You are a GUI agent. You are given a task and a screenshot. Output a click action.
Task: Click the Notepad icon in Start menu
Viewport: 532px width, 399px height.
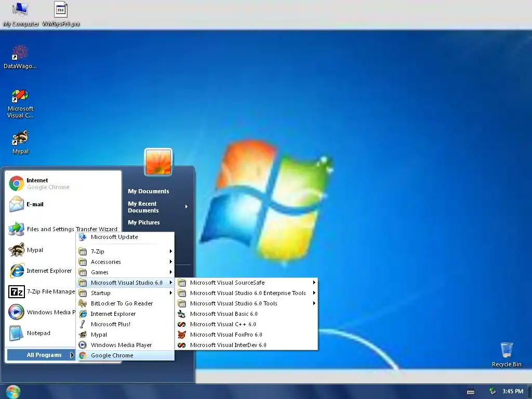tap(16, 333)
